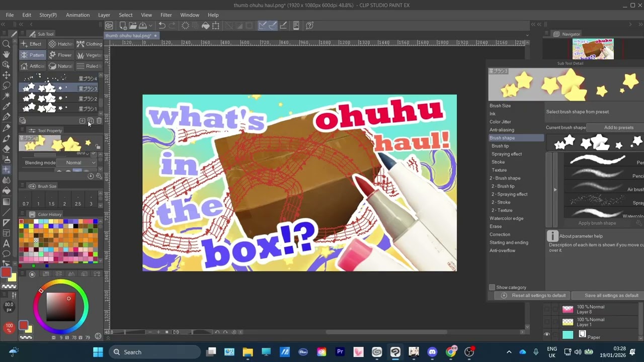Click the red main color swatch

tap(6, 273)
